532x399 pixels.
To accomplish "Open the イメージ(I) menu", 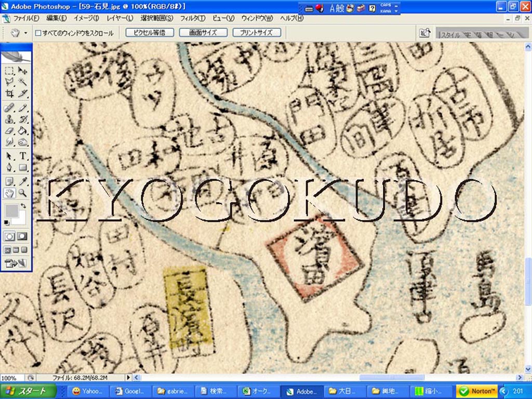I will (x=86, y=18).
